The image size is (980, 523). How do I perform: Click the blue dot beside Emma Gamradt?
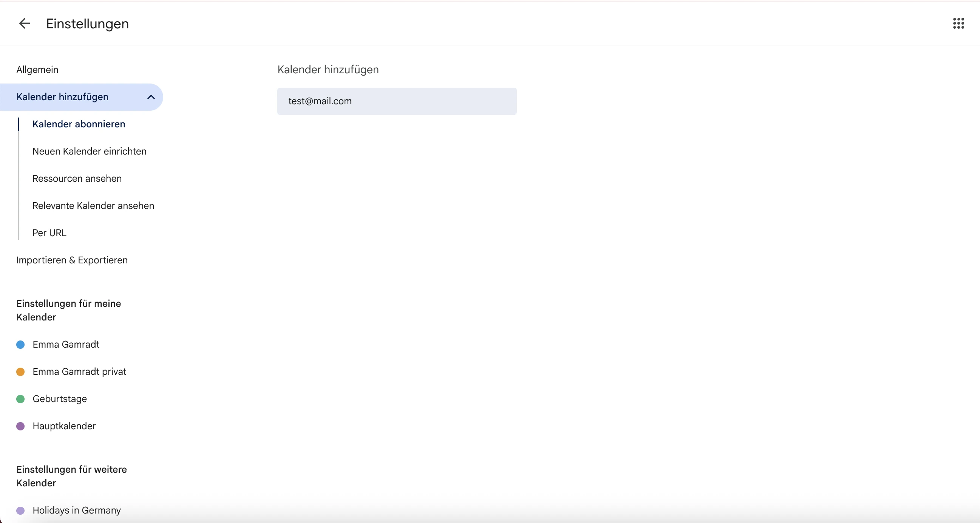point(20,345)
